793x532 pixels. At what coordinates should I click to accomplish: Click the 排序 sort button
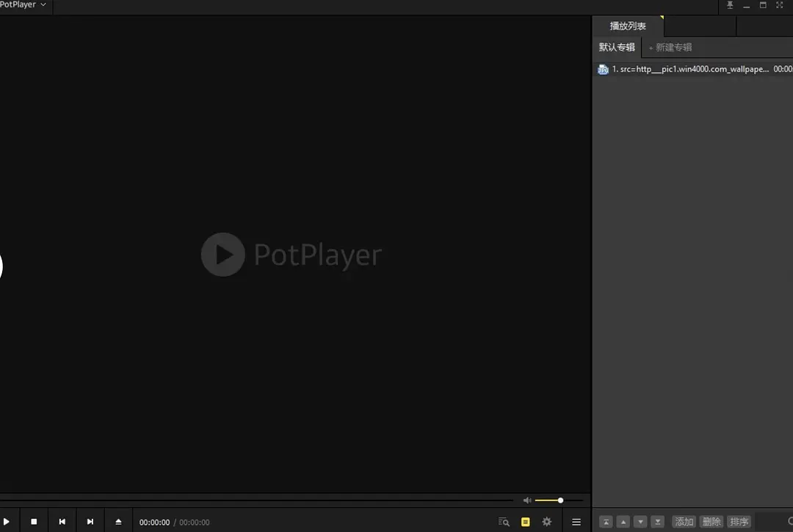(x=739, y=522)
